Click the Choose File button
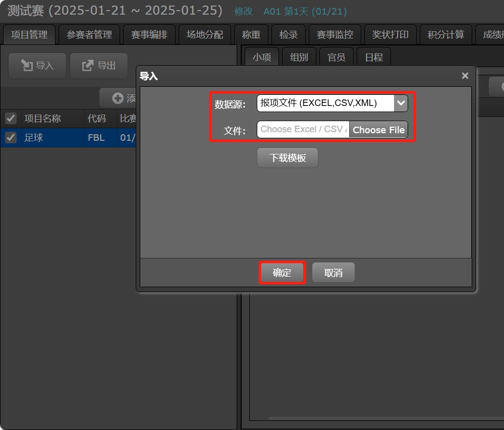 click(378, 130)
